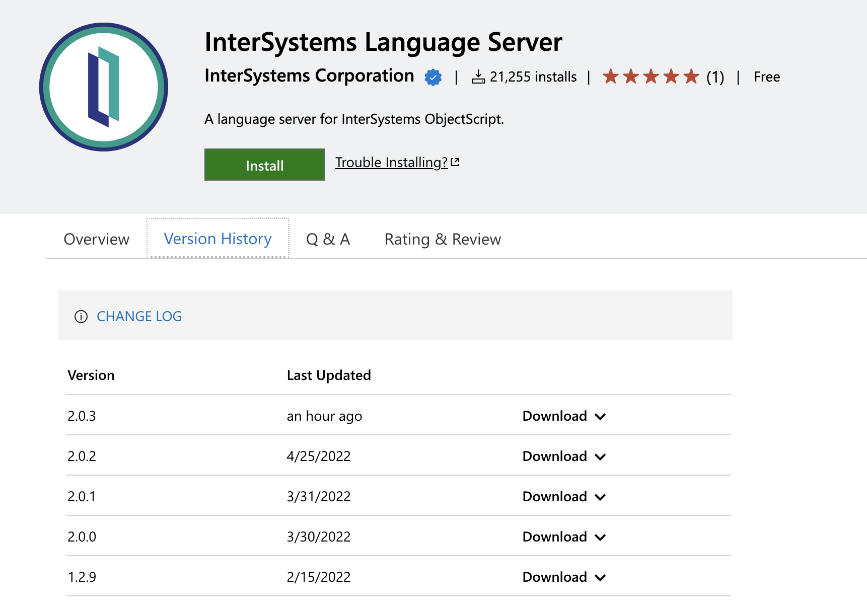Select the 2.0.0 version row
Image resolution: width=867 pixels, height=616 pixels.
tap(83, 536)
